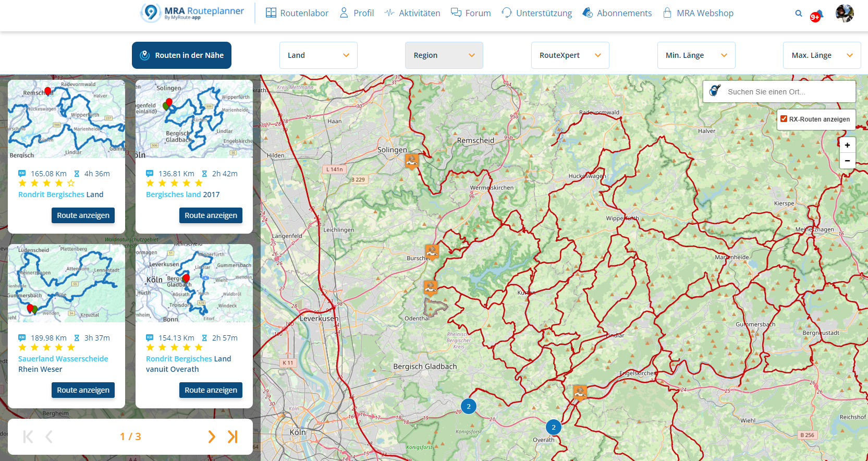Viewport: 868px width, 461px height.
Task: Expand the RouteXpert dropdown
Action: pos(570,55)
